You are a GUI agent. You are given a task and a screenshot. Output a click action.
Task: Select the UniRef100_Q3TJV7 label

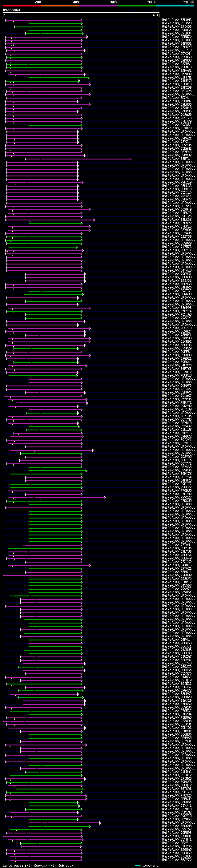(x=176, y=389)
